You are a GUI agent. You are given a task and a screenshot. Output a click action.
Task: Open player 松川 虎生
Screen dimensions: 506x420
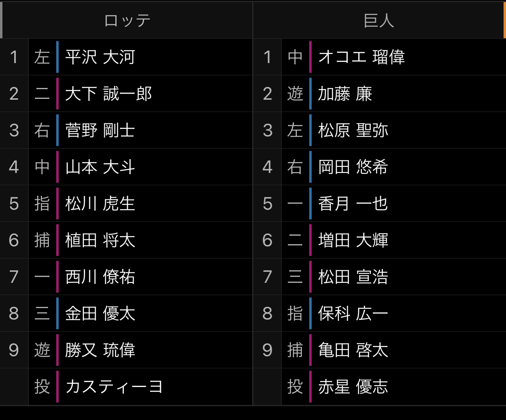click(100, 203)
